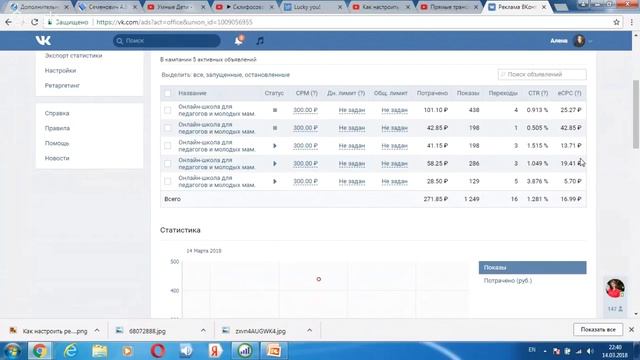Open Помощь in the sidebar

[x=57, y=143]
